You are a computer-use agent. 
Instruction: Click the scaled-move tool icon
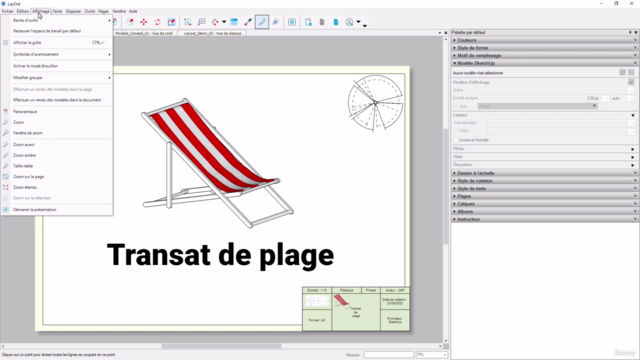[x=172, y=22]
